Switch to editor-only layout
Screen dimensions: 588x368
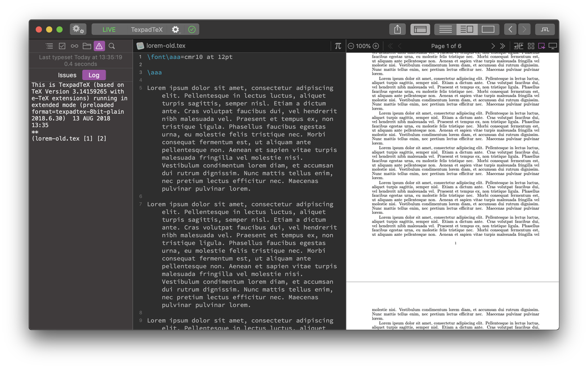[445, 29]
